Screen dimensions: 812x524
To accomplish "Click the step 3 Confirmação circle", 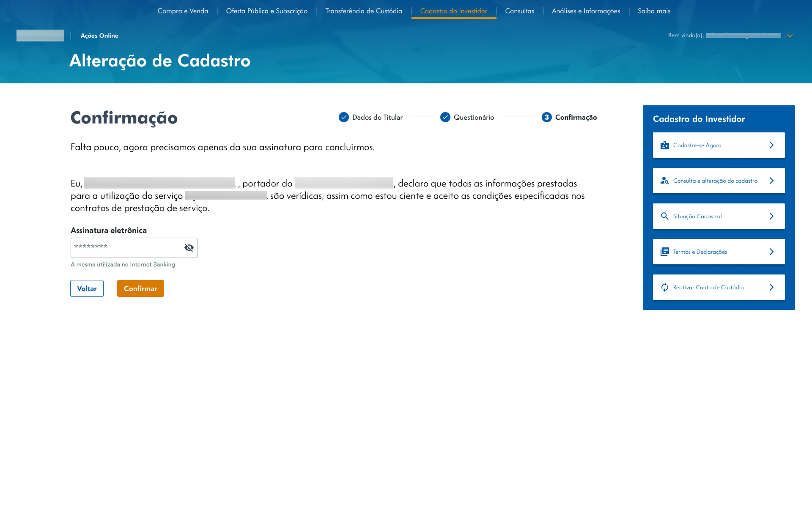I will (x=546, y=117).
